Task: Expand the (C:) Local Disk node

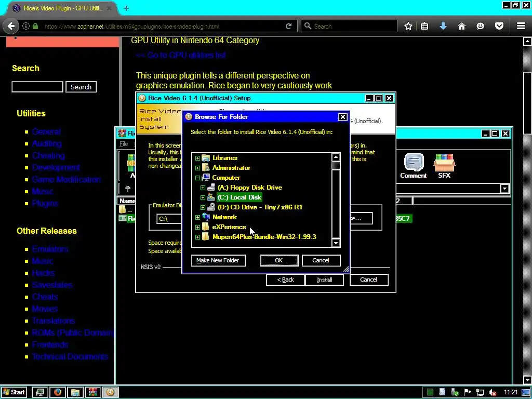Action: pyautogui.click(x=203, y=197)
